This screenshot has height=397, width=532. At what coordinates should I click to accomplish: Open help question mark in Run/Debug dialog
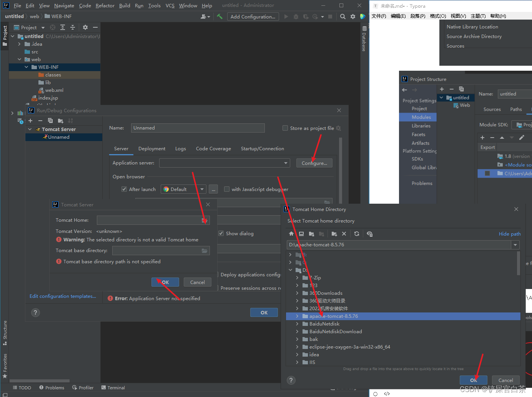tap(35, 313)
